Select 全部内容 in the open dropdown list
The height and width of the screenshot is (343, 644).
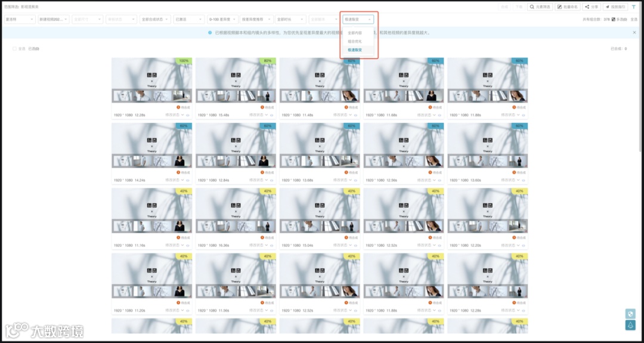358,32
